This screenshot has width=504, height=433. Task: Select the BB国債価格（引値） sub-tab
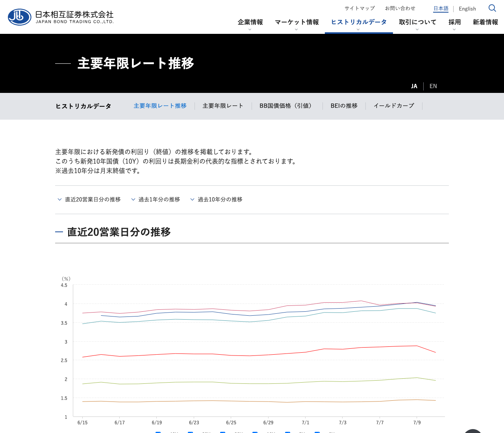tap(287, 106)
